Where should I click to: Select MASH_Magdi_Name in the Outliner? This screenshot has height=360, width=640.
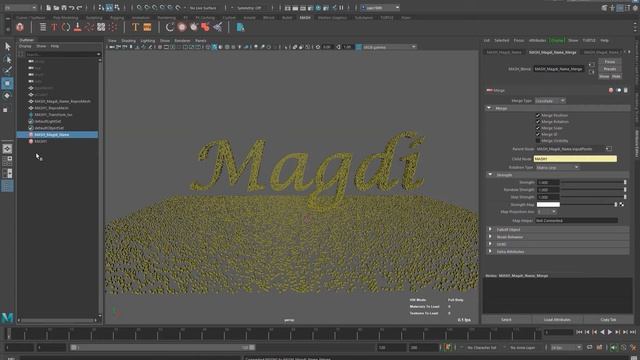pyautogui.click(x=57, y=134)
